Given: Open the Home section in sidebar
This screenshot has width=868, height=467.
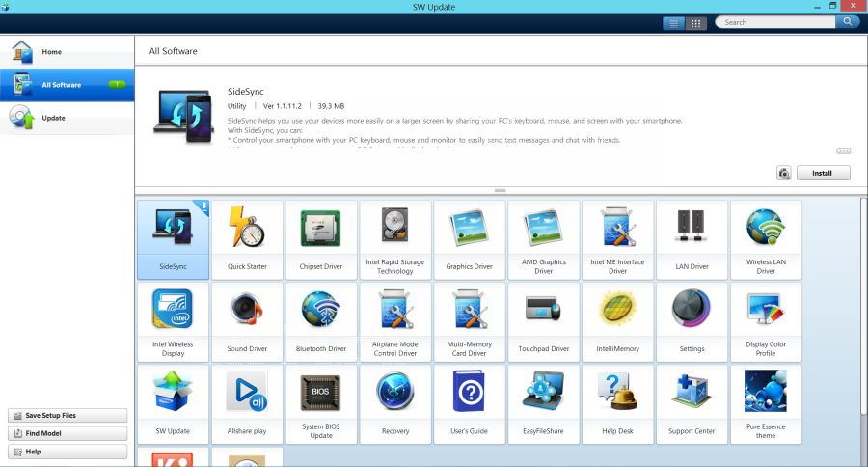Looking at the screenshot, I should pyautogui.click(x=67, y=51).
